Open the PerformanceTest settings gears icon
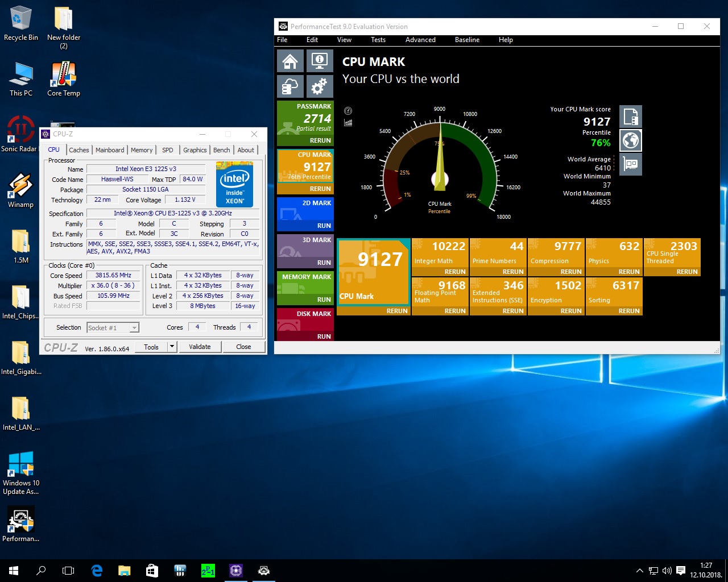This screenshot has height=582, width=728. click(x=320, y=86)
